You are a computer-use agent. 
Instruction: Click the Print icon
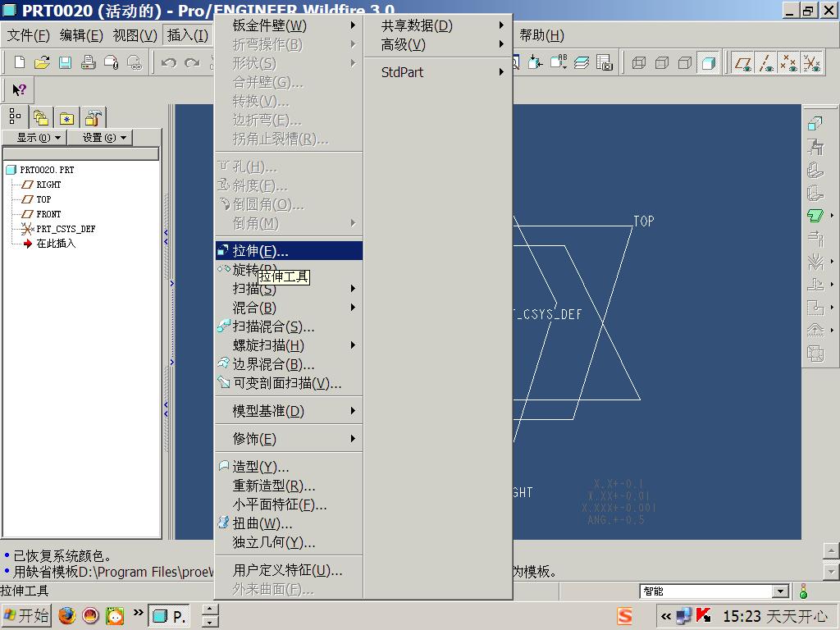click(88, 62)
